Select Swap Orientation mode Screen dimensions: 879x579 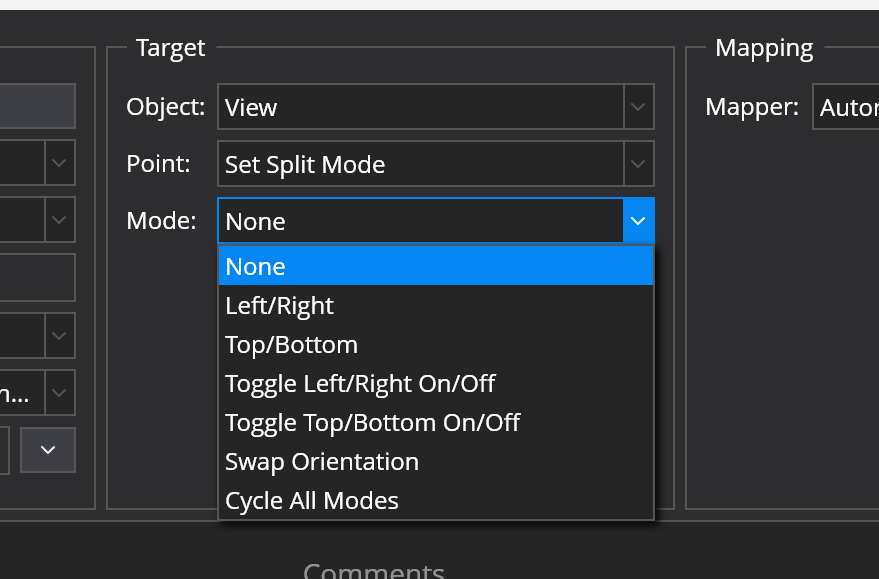(435, 461)
